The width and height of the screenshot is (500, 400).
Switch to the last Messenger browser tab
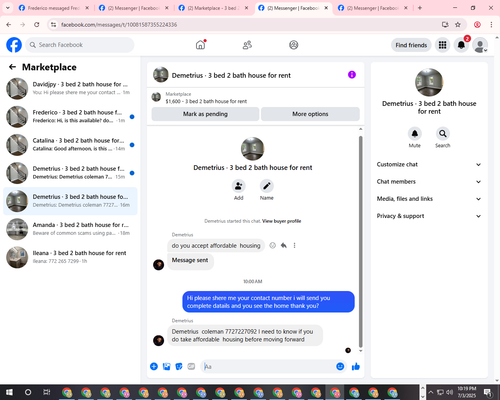373,8
